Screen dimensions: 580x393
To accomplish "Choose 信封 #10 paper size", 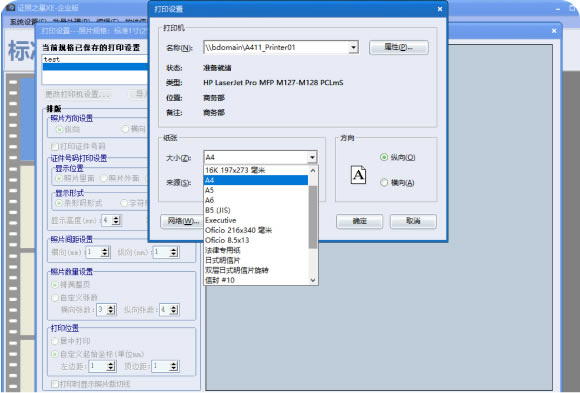I will pos(256,280).
